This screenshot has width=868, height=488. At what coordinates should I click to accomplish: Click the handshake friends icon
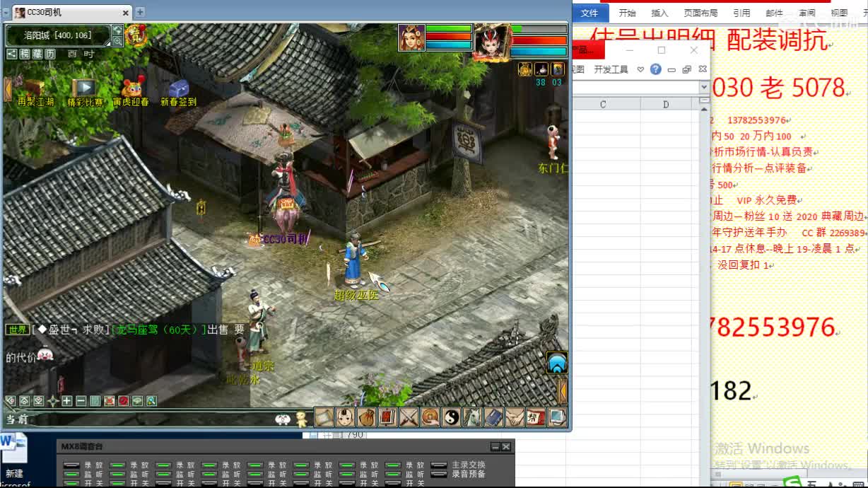point(514,417)
